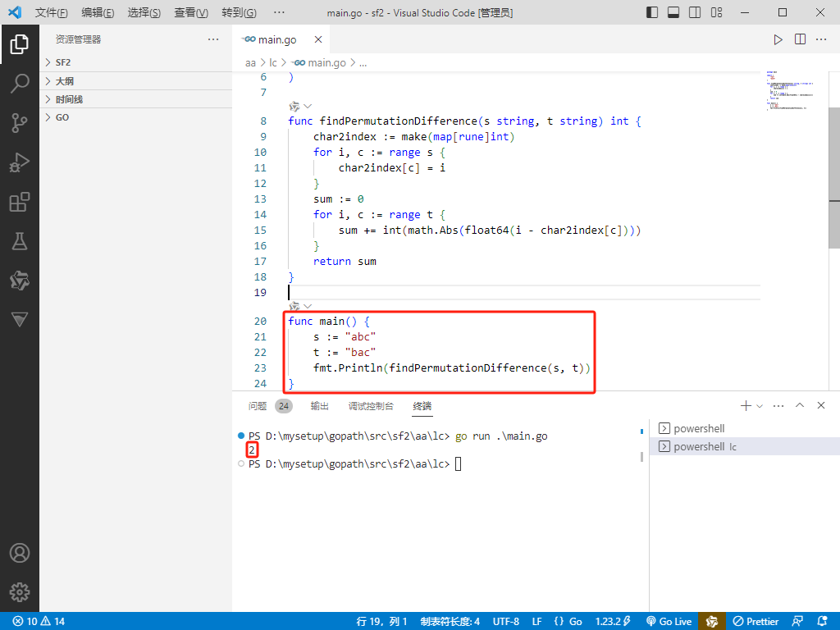This screenshot has height=630, width=840.
Task: Toggle primary sidebar layout button
Action: click(x=652, y=12)
